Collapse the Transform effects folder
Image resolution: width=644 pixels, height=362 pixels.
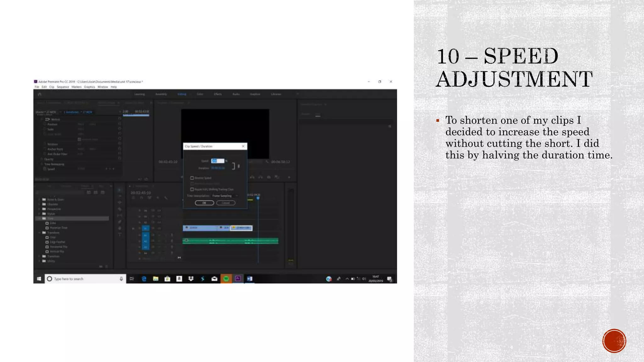point(40,233)
